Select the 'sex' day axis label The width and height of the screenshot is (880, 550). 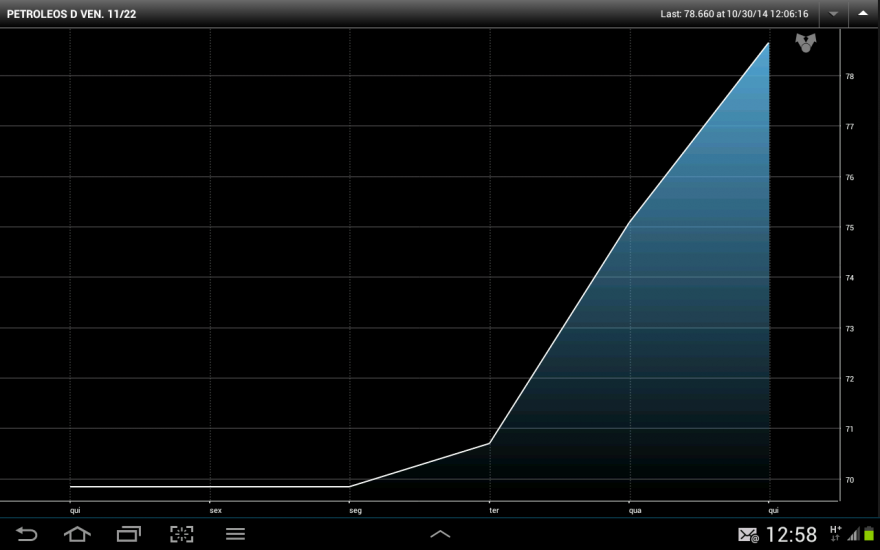point(216,511)
